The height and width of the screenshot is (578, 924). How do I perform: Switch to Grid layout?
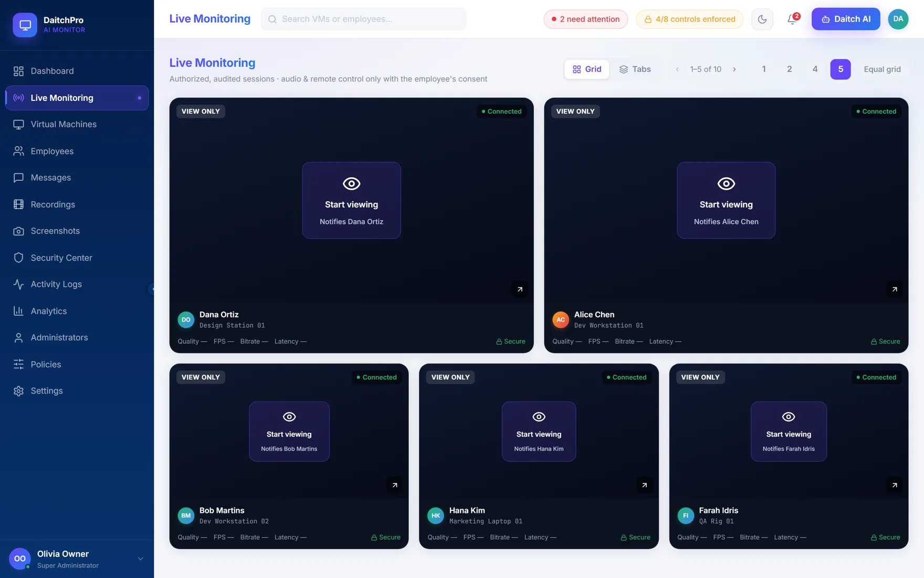587,69
